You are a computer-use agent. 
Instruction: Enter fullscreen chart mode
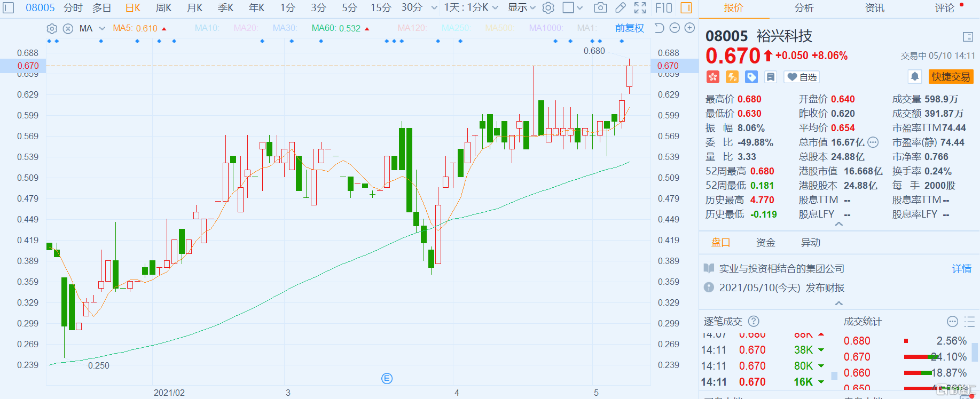coord(640,7)
